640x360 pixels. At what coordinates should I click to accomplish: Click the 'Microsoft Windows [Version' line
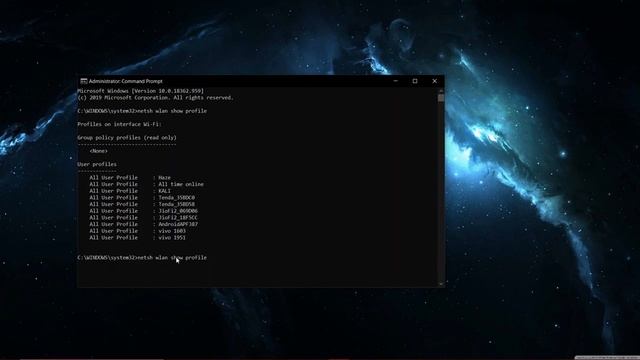[x=140, y=91]
